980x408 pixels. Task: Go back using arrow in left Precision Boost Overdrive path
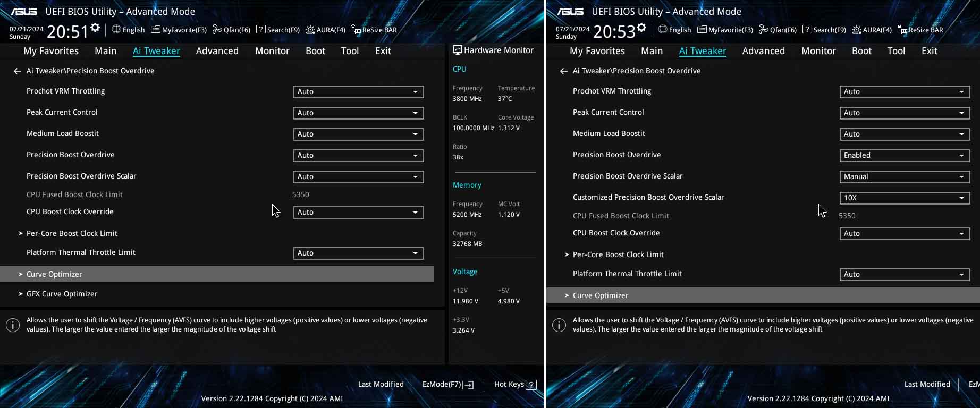coord(18,71)
